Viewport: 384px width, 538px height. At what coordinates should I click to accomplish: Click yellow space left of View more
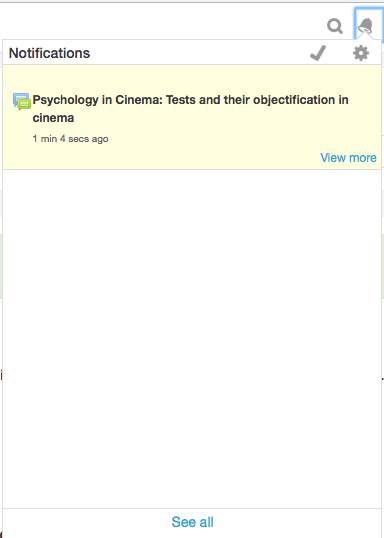coord(161,158)
